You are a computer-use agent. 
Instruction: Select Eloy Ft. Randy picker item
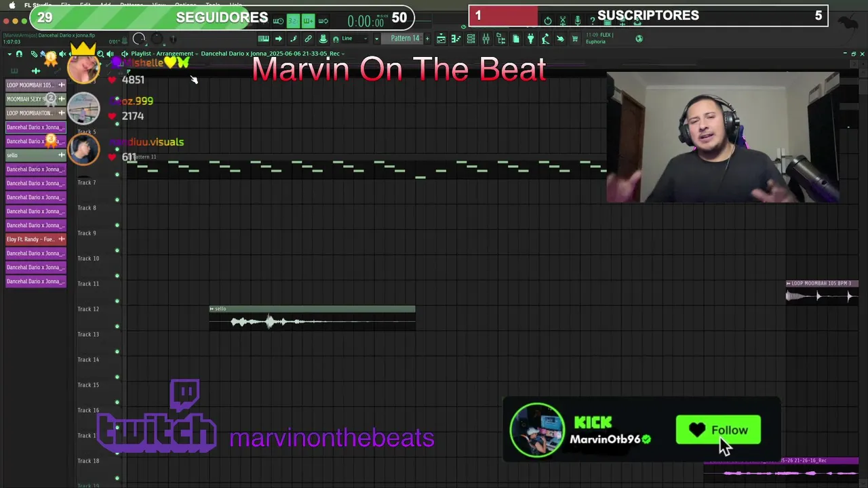pyautogui.click(x=36, y=239)
